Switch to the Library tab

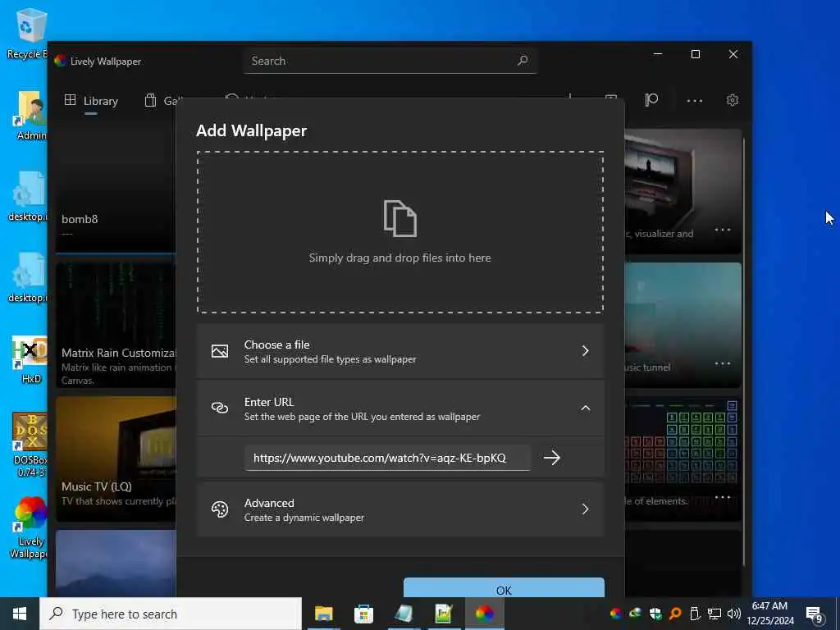click(91, 101)
